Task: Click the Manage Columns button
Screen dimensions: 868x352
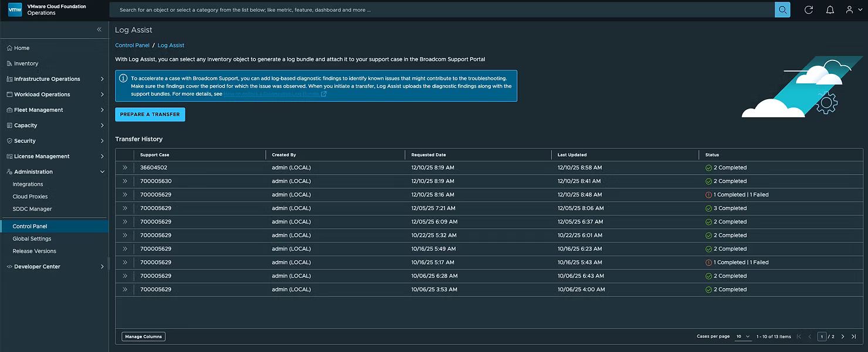Action: (144, 337)
